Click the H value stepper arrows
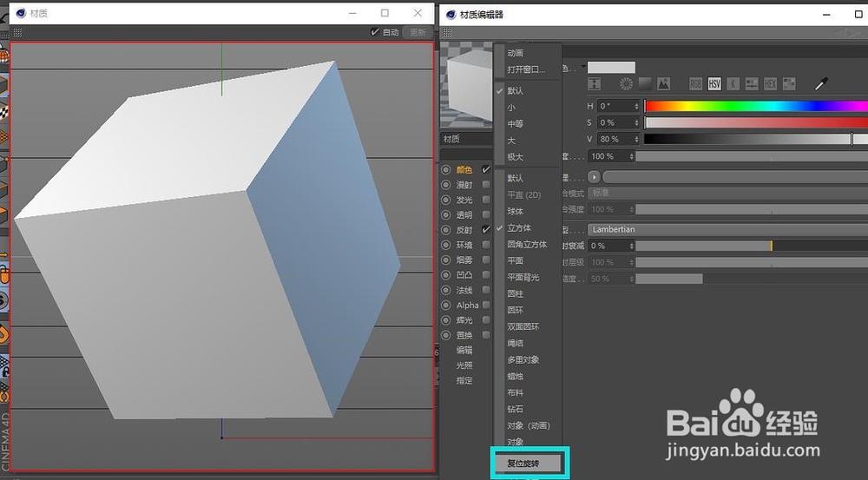 636,106
